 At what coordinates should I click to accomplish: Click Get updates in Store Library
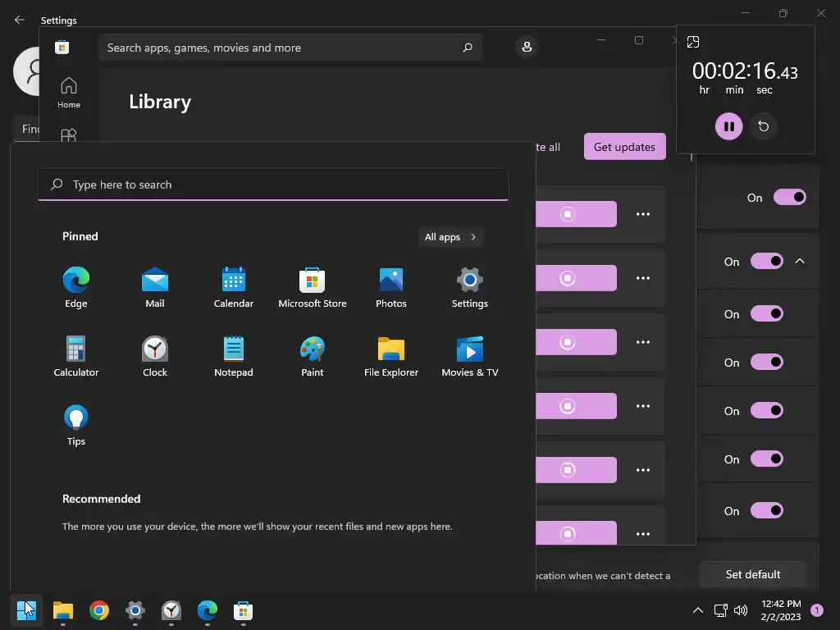tap(624, 147)
